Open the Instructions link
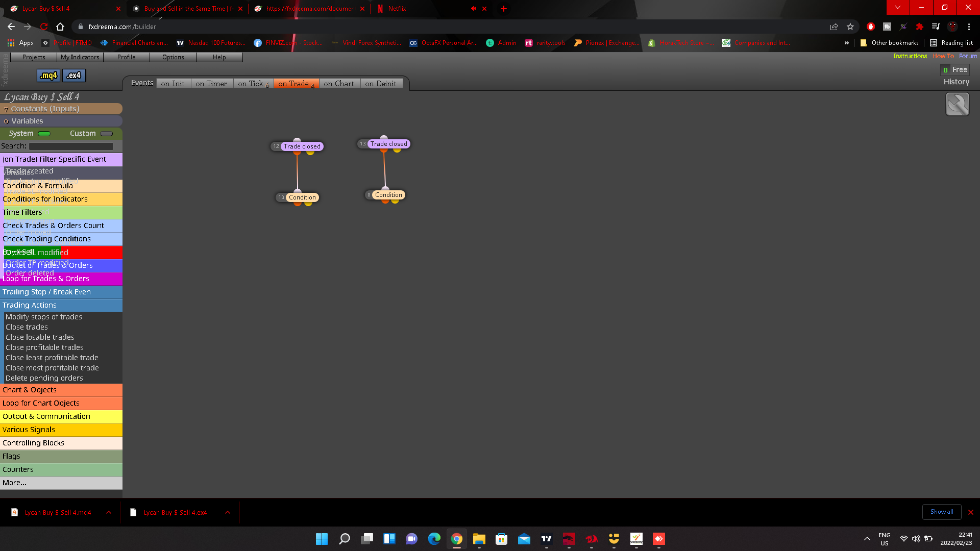Viewport: 980px width, 551px height. (x=910, y=56)
